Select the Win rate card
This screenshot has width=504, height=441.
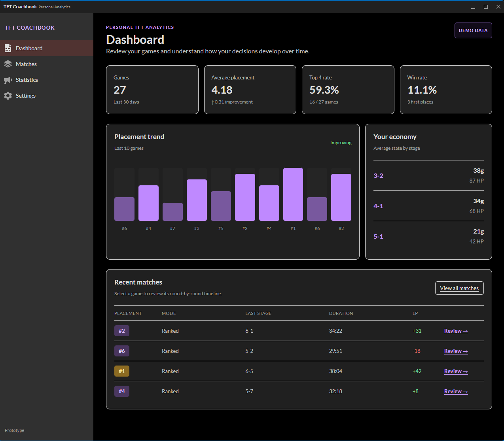pyautogui.click(x=446, y=90)
